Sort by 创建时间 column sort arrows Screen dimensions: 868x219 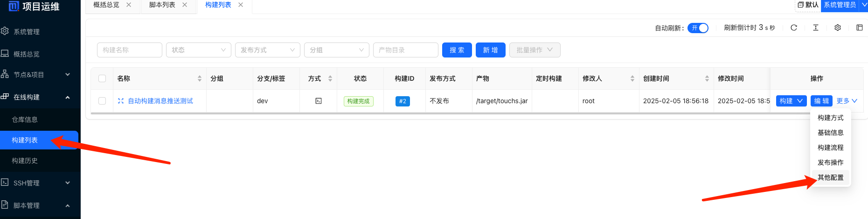pos(707,78)
